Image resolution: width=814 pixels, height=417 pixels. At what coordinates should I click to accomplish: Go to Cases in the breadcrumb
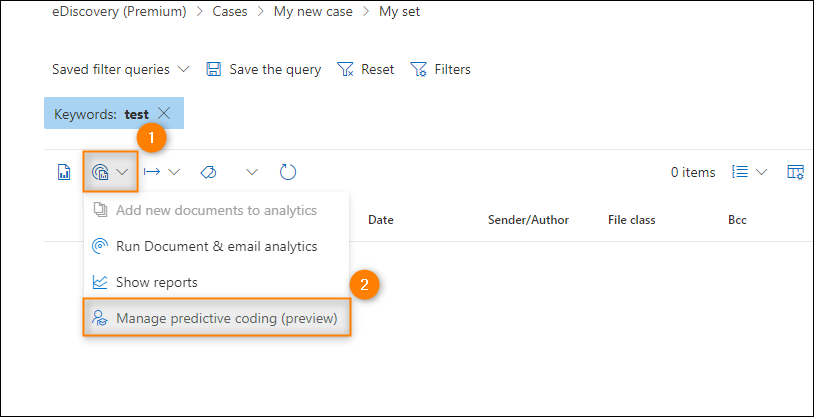230,12
